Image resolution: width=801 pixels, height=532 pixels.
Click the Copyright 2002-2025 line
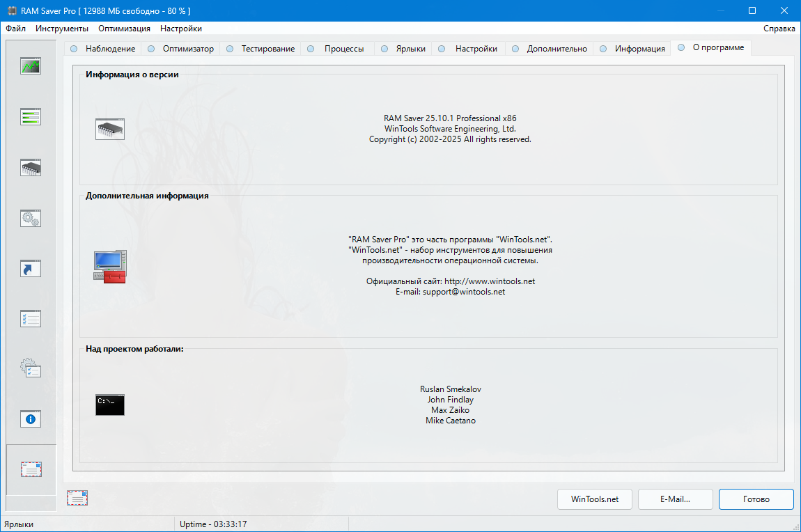[450, 139]
